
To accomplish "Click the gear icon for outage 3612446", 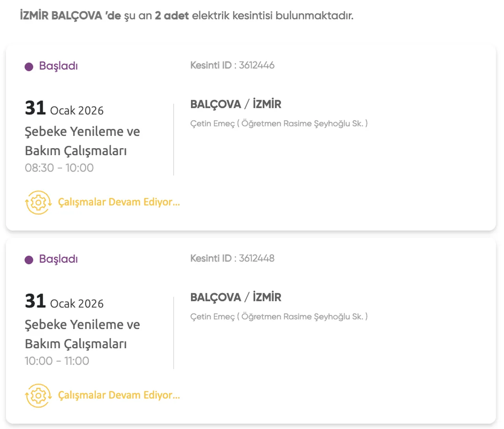I will (38, 202).
